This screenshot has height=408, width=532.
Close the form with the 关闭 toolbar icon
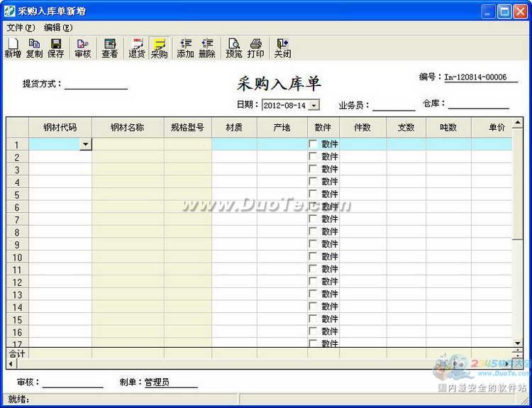click(282, 48)
